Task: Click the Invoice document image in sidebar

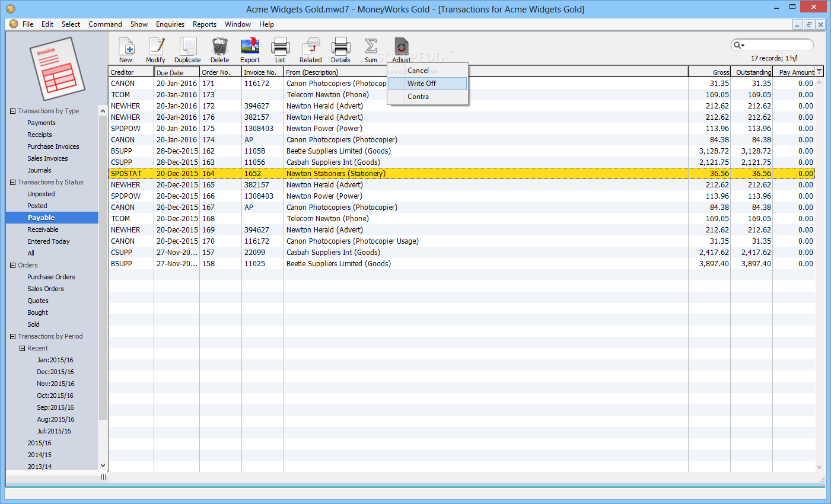Action: 57,68
